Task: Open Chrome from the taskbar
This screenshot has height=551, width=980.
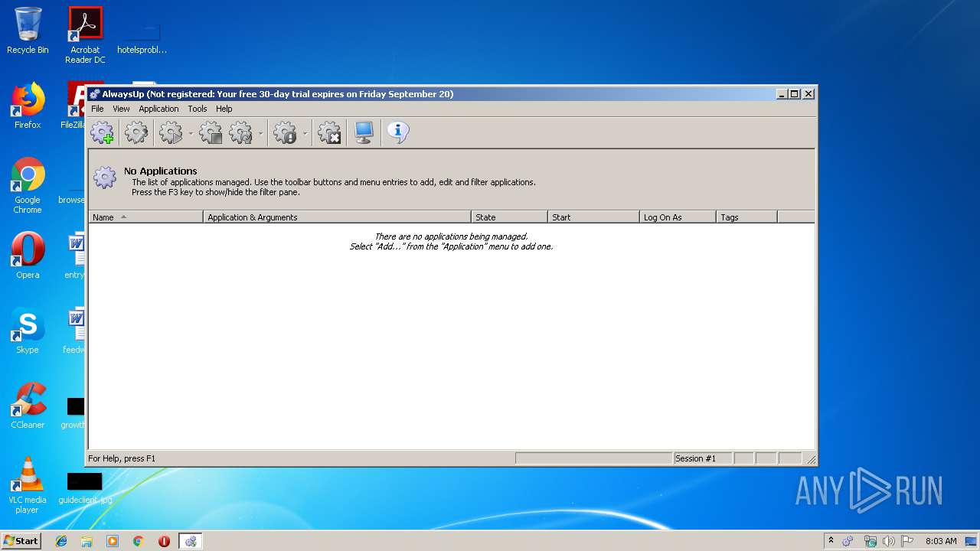Action: coord(139,541)
